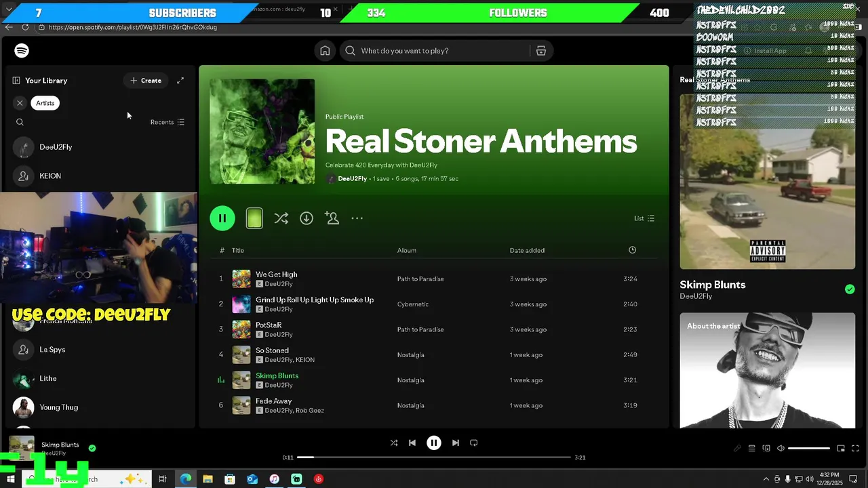Click the playlist cover art
The height and width of the screenshot is (488, 868).
click(262, 131)
